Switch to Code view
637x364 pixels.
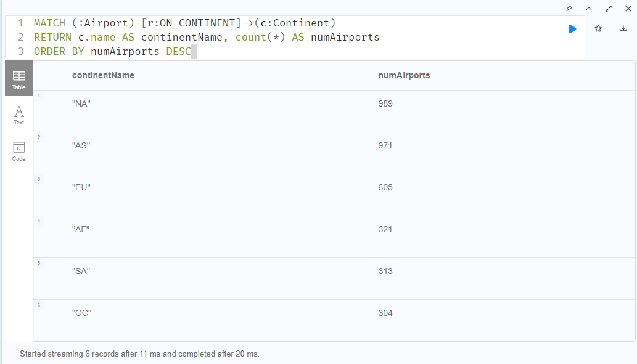pos(18,152)
